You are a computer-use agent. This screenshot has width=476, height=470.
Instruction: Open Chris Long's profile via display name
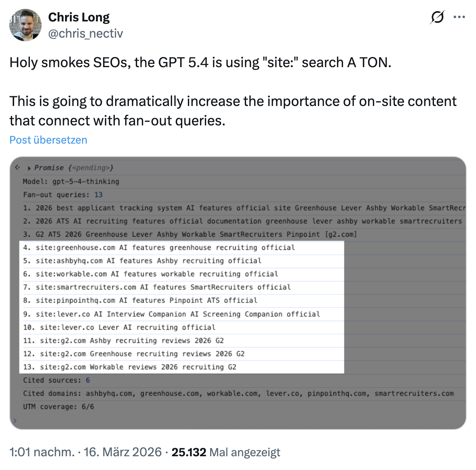click(x=79, y=17)
